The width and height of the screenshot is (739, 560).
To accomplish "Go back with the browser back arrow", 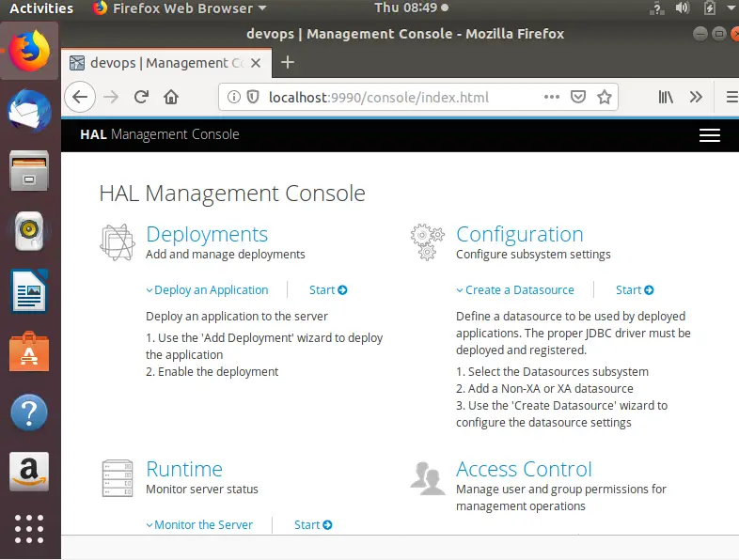I will click(x=80, y=97).
